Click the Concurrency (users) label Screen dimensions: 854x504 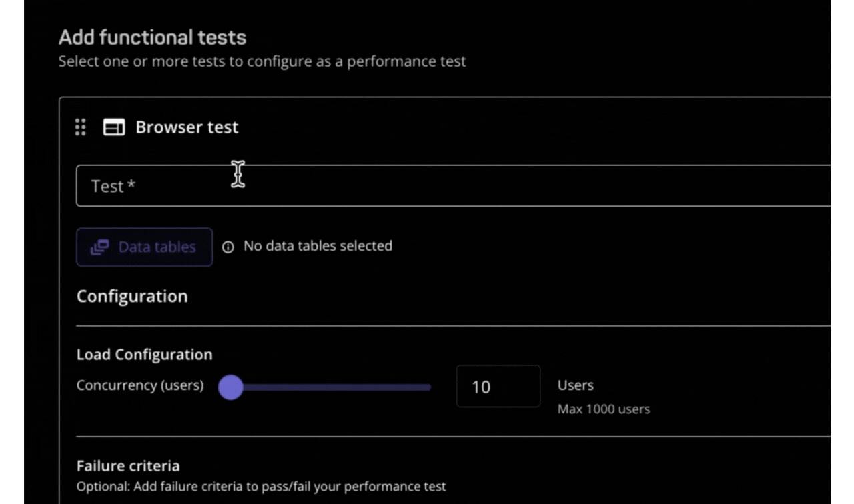coord(139,385)
